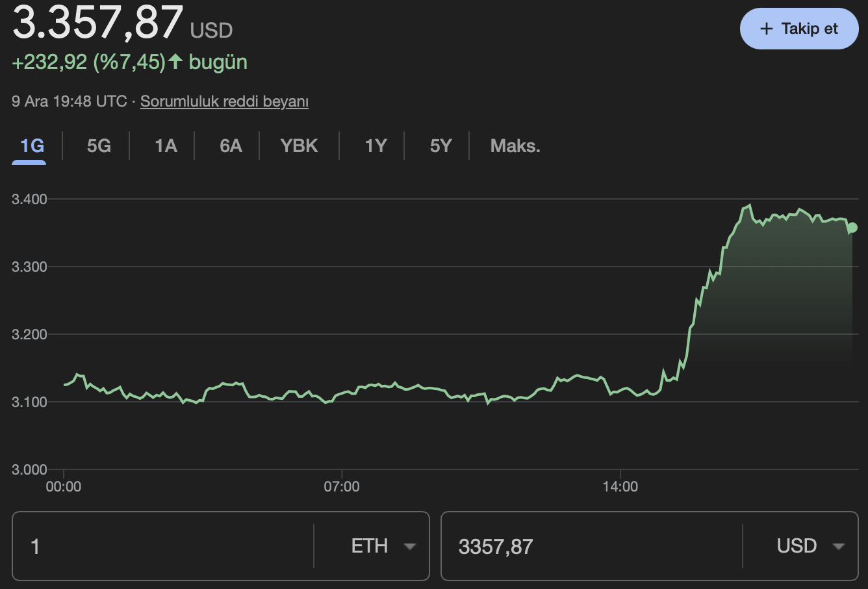Open the ETH currency dropdown arrow

pos(409,546)
